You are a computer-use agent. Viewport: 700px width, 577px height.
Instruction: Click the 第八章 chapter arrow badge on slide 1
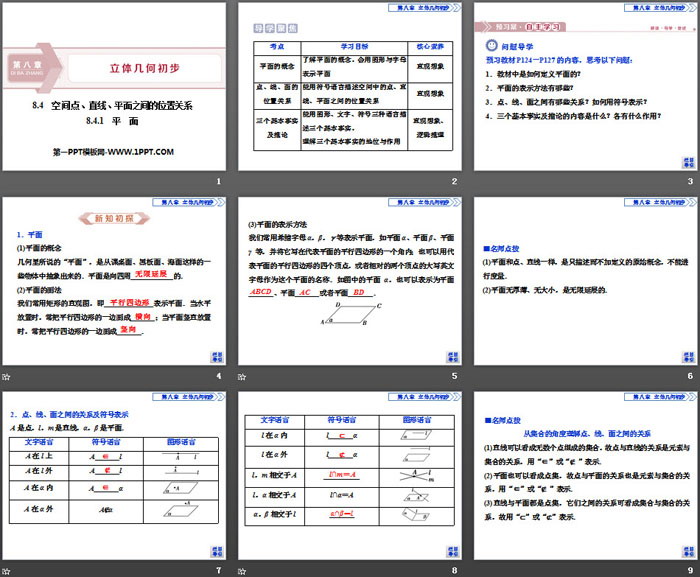(x=34, y=68)
